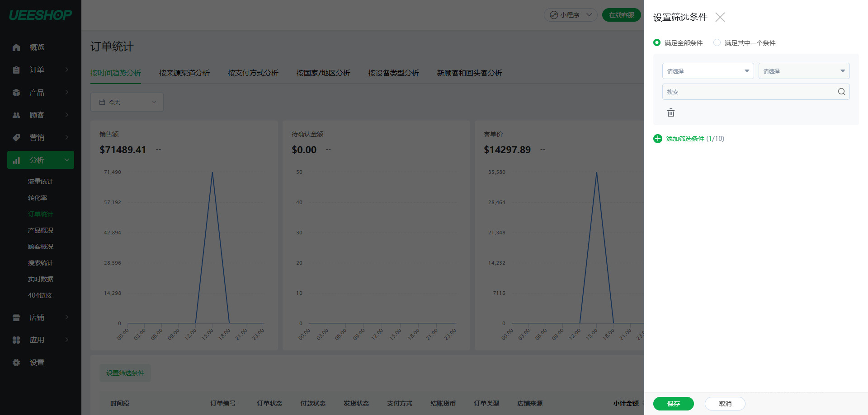Expand the 产品 sidebar menu
The width and height of the screenshot is (868, 415).
67,92
